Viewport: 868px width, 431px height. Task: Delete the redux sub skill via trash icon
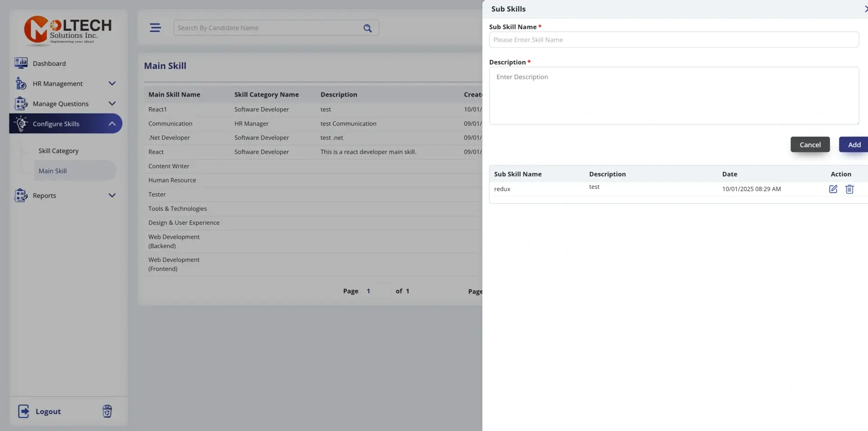[x=849, y=189]
